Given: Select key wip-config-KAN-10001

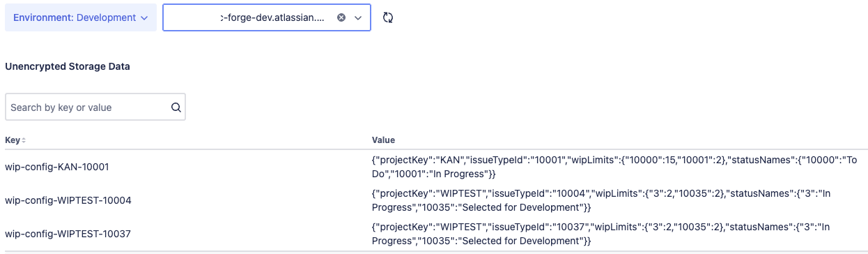Looking at the screenshot, I should [x=57, y=167].
